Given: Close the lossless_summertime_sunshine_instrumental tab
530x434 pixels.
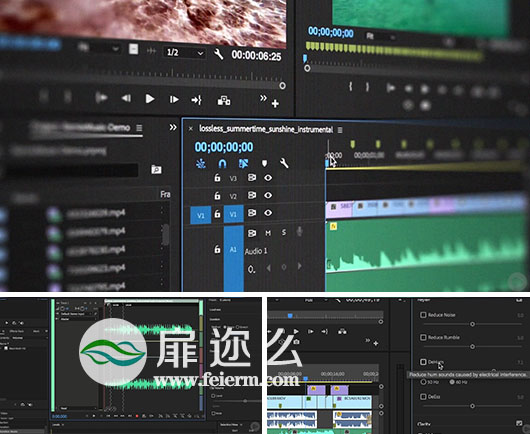Looking at the screenshot, I should (x=191, y=129).
